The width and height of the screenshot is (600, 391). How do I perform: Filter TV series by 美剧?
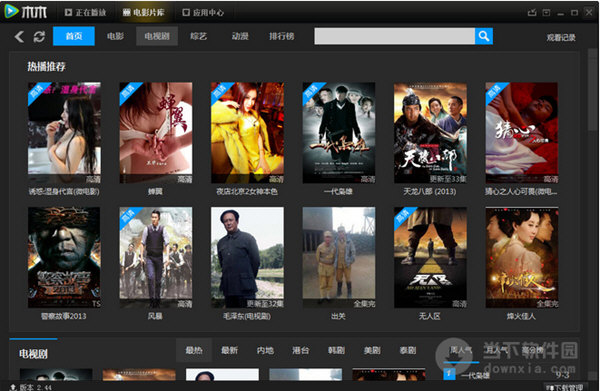[x=372, y=350]
